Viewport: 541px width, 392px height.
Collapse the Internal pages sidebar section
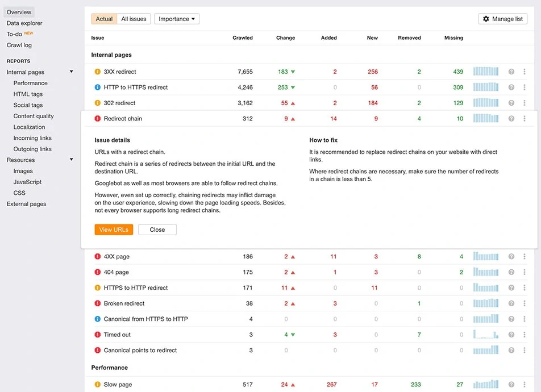(x=72, y=72)
